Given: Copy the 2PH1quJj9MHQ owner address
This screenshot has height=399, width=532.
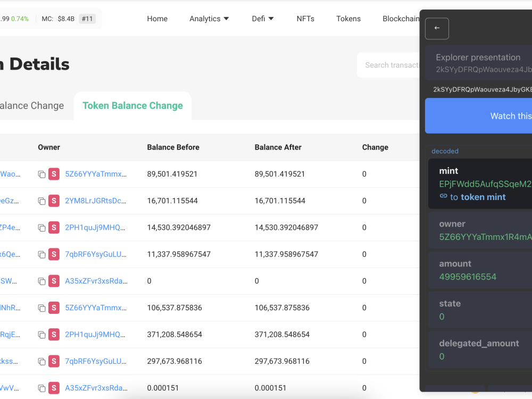Looking at the screenshot, I should 41,227.
